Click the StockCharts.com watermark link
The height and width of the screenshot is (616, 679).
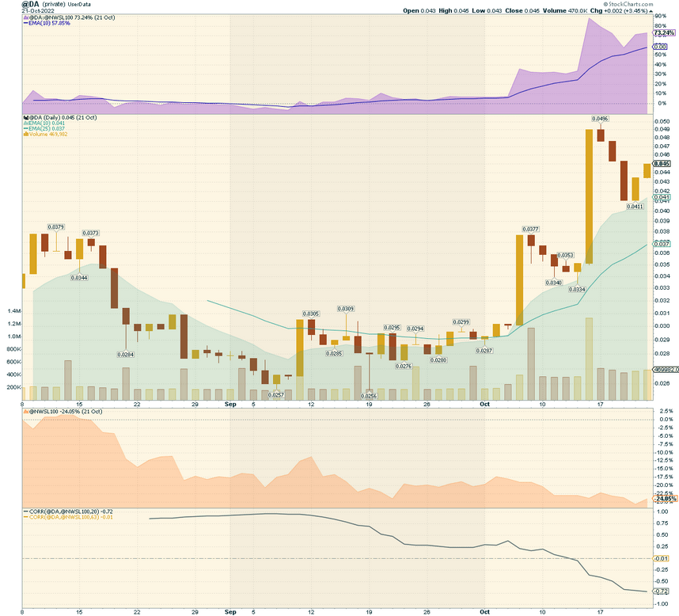click(631, 4)
